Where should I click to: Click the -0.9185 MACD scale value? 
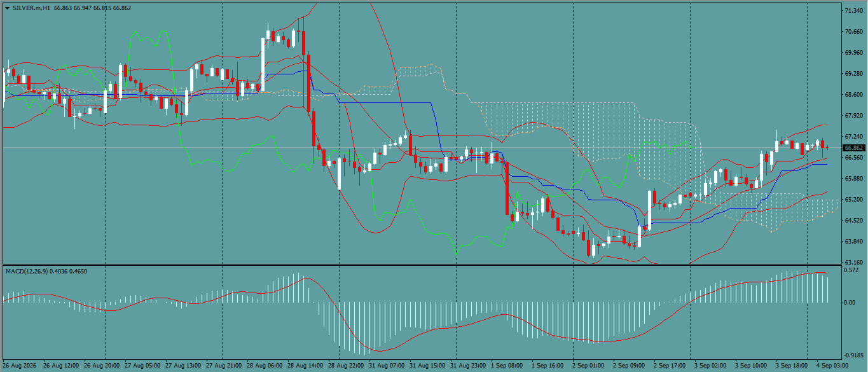[853, 355]
